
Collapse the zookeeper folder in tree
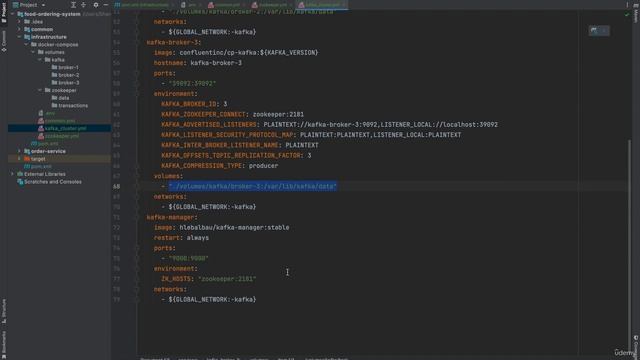pyautogui.click(x=40, y=90)
